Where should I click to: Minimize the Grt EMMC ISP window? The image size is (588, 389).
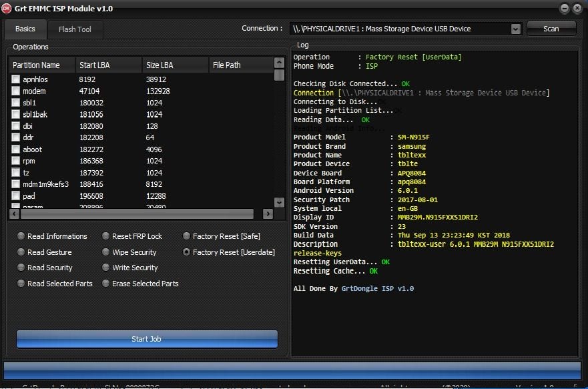[565, 8]
